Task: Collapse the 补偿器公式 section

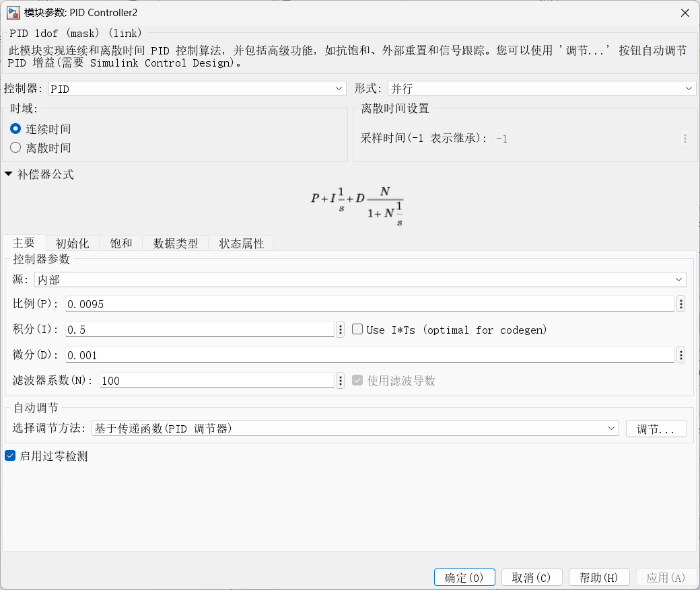Action: (x=9, y=175)
